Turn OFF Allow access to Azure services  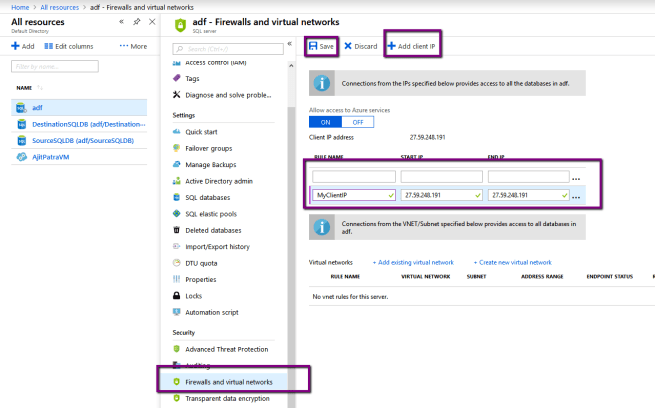tap(358, 122)
